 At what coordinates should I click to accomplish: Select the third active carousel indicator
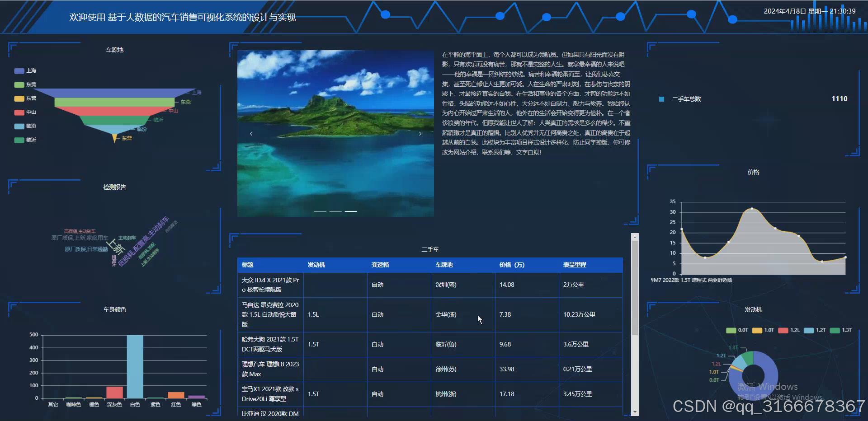click(351, 211)
